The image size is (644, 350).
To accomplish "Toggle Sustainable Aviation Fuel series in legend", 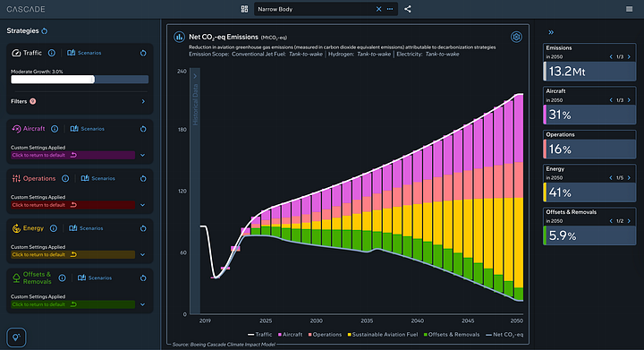I will pyautogui.click(x=383, y=335).
